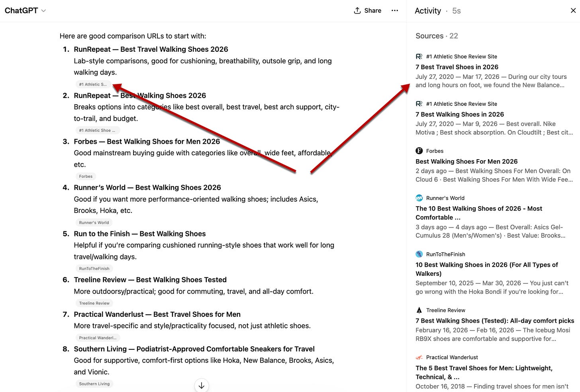Screen dimensions: 580x392
Task: Click the Practical Wanderlust favicon
Action: (419, 357)
